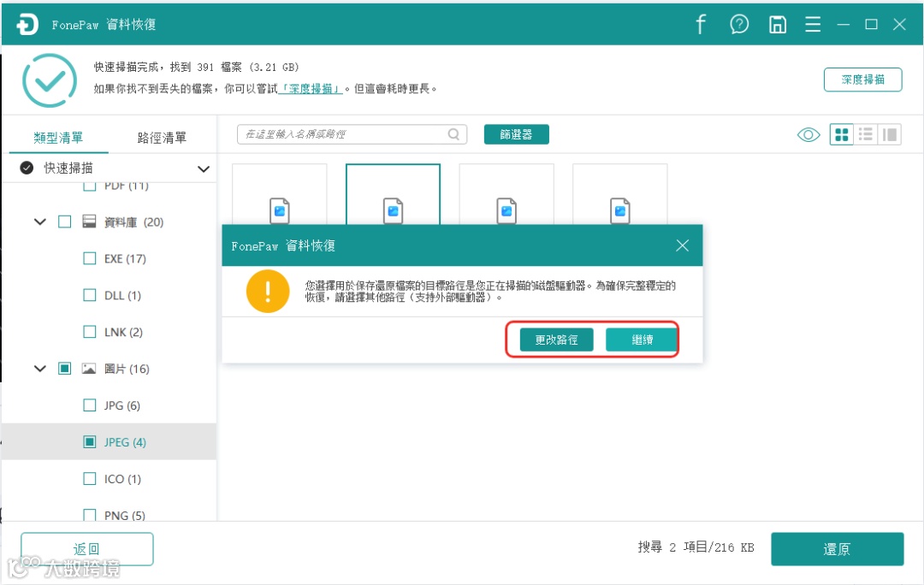
Task: Click the 圖片 picture category icon
Action: [x=89, y=369]
